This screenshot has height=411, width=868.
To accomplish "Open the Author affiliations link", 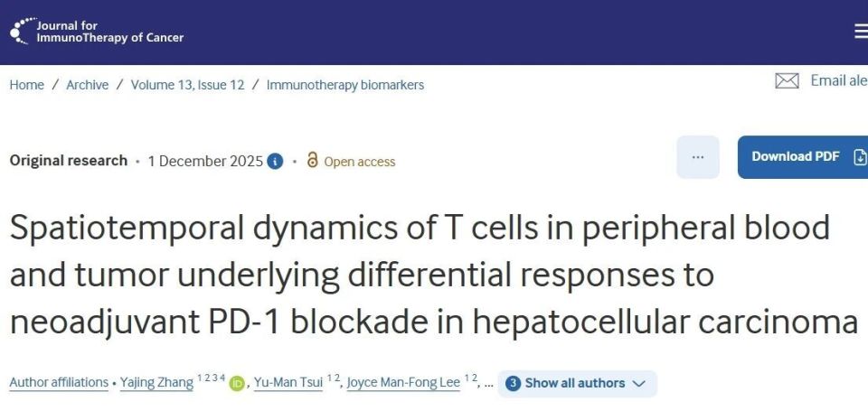I will tap(59, 383).
